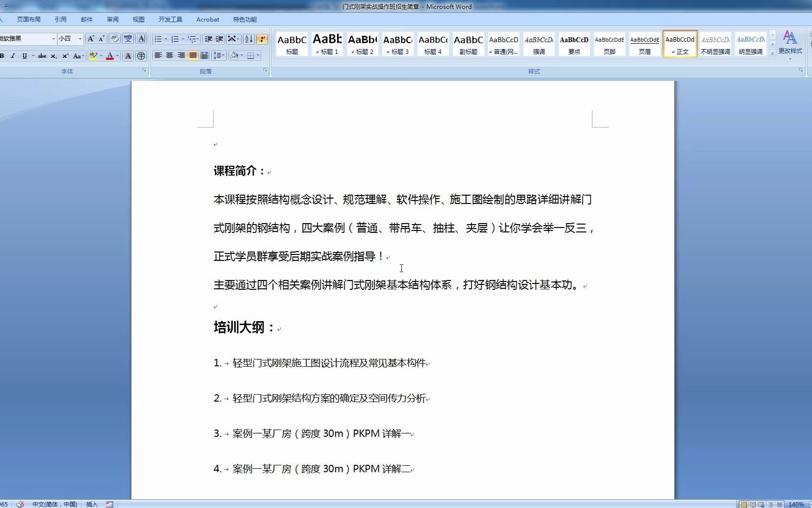This screenshot has width=812, height=508.
Task: Open change case (Aa) dropdown
Action: point(78,56)
